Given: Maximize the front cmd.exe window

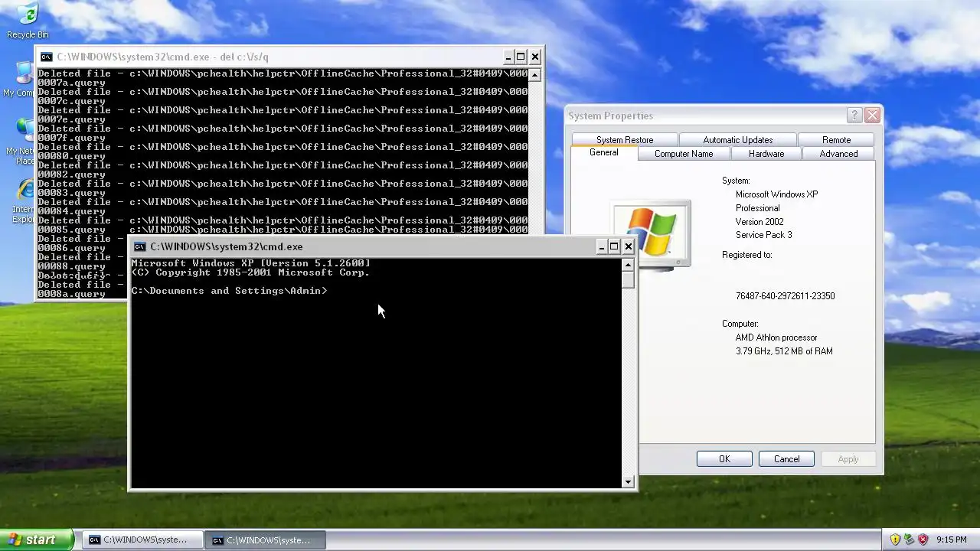Looking at the screenshot, I should tap(614, 246).
